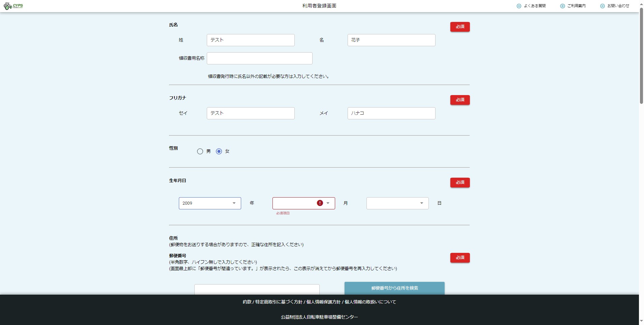
Task: Click the red error icon in month field
Action: coord(320,203)
